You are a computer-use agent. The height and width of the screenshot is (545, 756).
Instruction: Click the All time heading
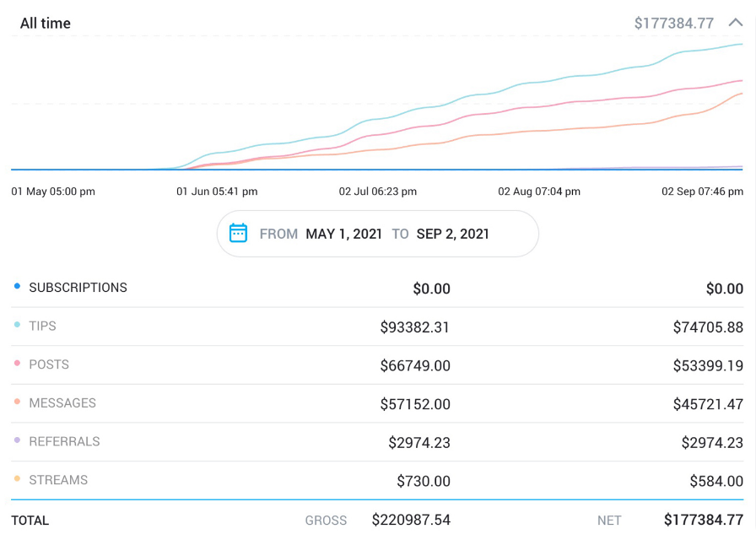[46, 23]
